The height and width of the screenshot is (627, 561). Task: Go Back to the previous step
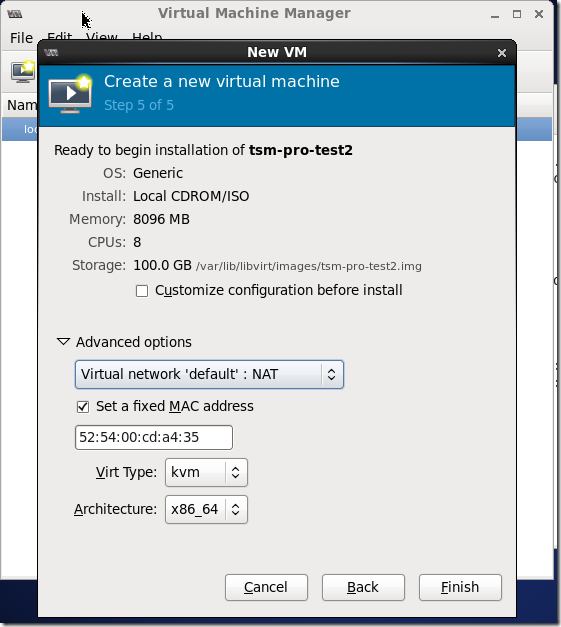(363, 587)
